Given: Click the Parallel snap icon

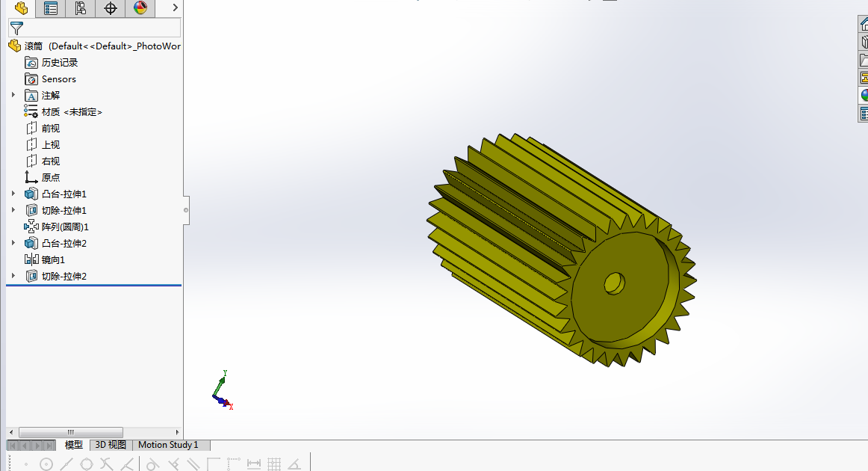Looking at the screenshot, I should pyautogui.click(x=193, y=464).
